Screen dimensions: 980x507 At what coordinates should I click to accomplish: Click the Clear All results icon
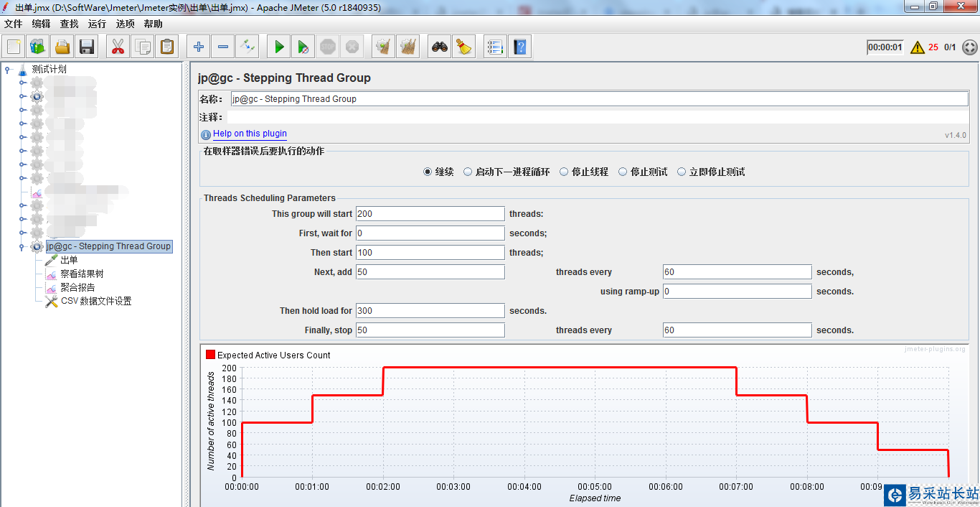[x=408, y=47]
